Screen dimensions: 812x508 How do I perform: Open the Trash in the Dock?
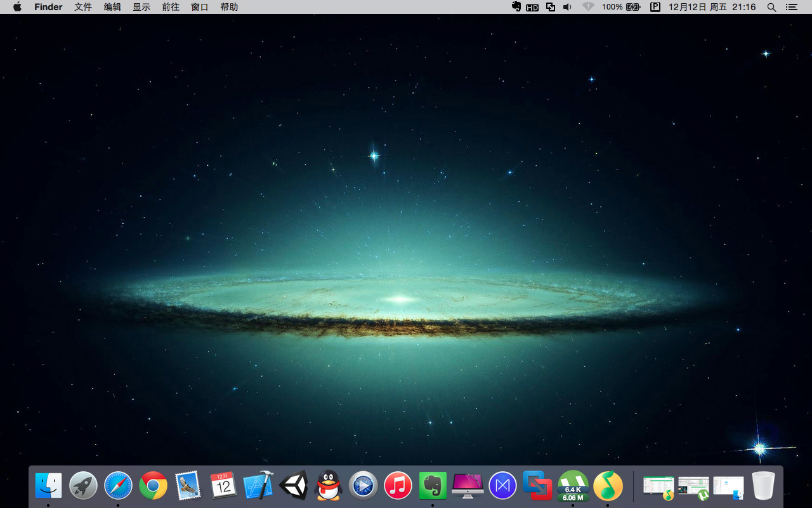[x=763, y=486]
